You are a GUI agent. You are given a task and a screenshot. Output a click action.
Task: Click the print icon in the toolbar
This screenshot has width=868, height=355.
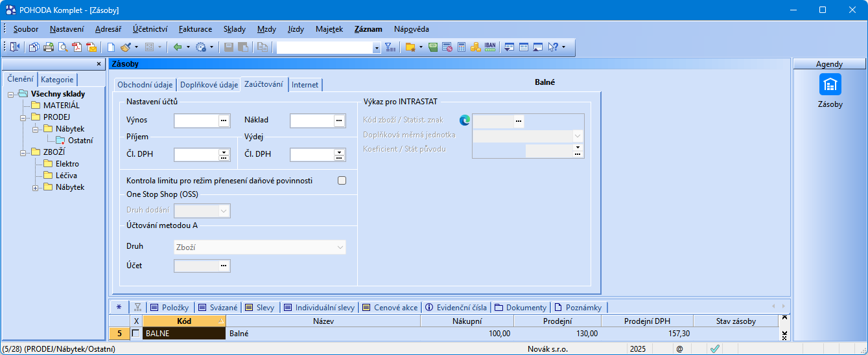click(x=49, y=47)
